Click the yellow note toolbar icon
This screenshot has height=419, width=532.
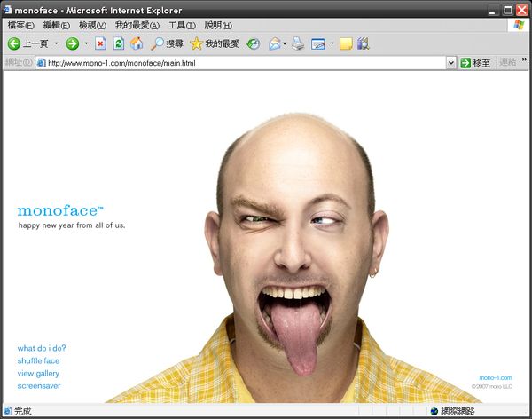click(346, 43)
